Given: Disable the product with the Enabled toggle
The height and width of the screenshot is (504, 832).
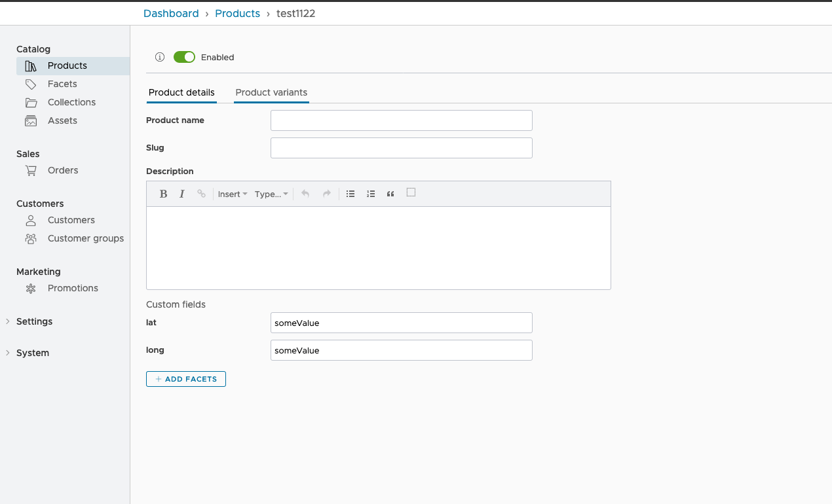Looking at the screenshot, I should coord(184,57).
